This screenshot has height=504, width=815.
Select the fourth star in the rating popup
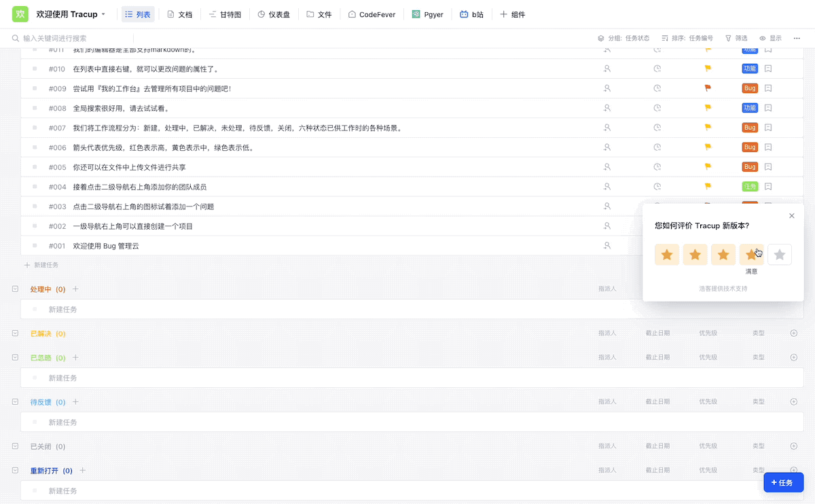click(x=751, y=254)
